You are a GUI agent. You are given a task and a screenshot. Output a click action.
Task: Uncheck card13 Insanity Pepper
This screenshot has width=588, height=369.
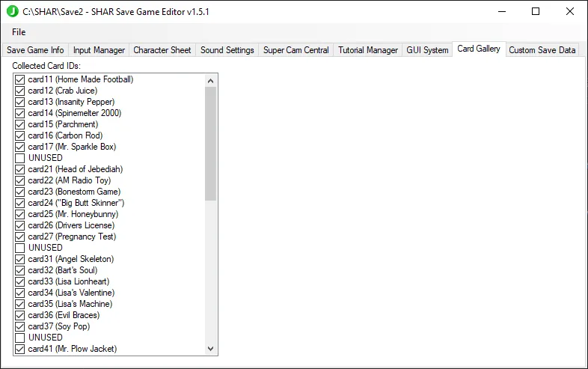click(20, 102)
